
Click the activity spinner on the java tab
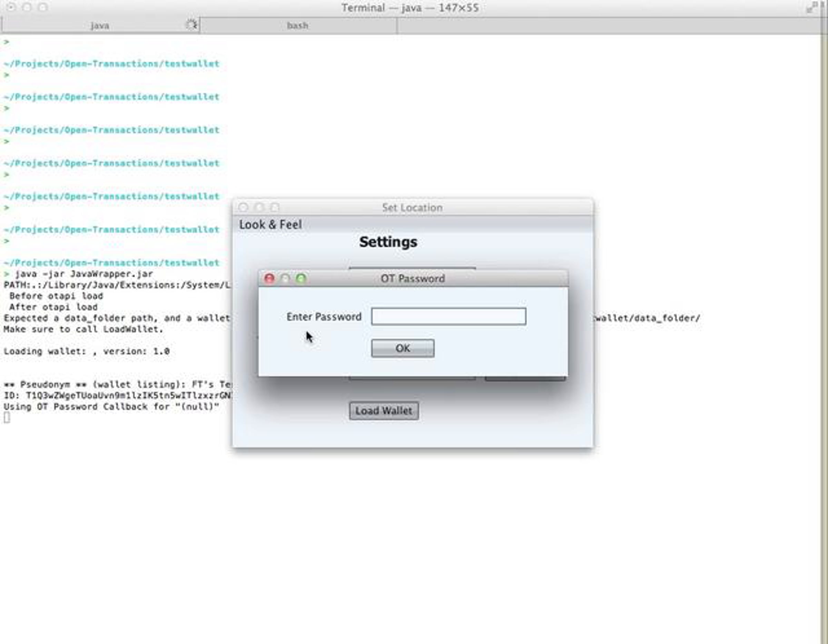[x=191, y=26]
